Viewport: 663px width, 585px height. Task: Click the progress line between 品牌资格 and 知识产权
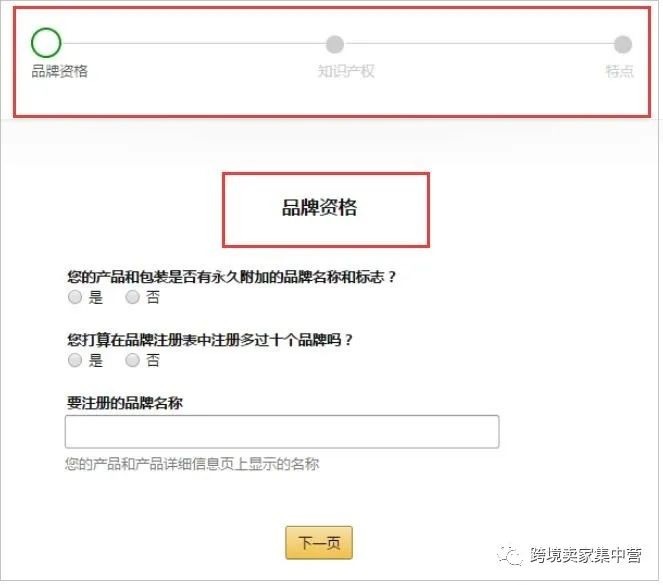(x=194, y=43)
